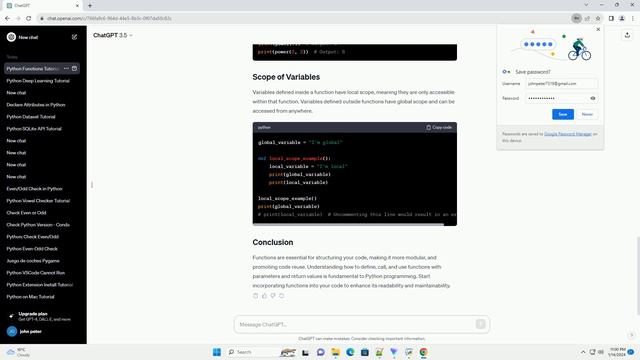Open Check Python Version - Conda chat
Screen dimensions: 640x360
(38, 225)
